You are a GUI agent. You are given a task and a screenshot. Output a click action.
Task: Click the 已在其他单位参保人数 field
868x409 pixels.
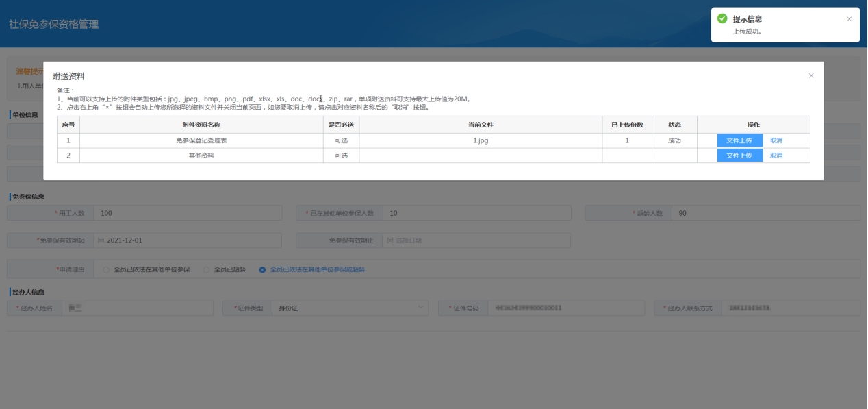[476, 213]
